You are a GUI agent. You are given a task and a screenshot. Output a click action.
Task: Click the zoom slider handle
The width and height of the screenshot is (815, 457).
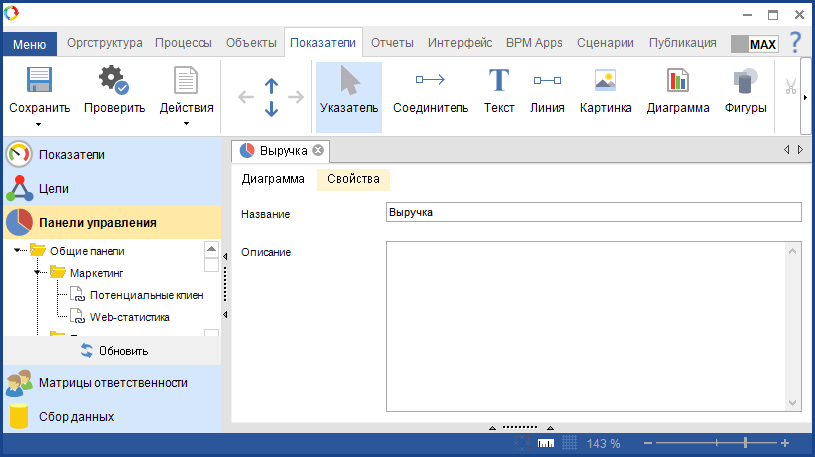pyautogui.click(x=745, y=443)
